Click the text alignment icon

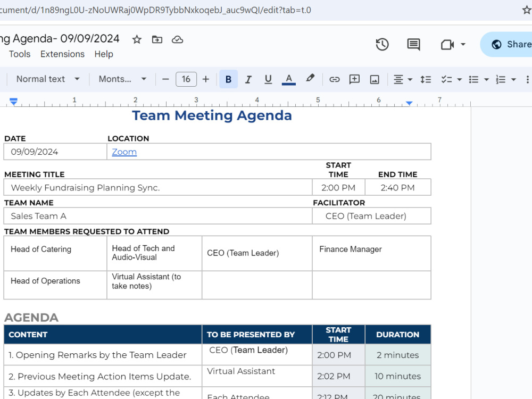[x=398, y=79]
